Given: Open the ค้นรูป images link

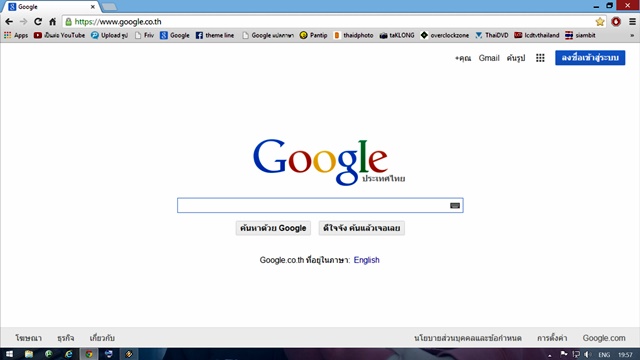Looking at the screenshot, I should (x=516, y=58).
